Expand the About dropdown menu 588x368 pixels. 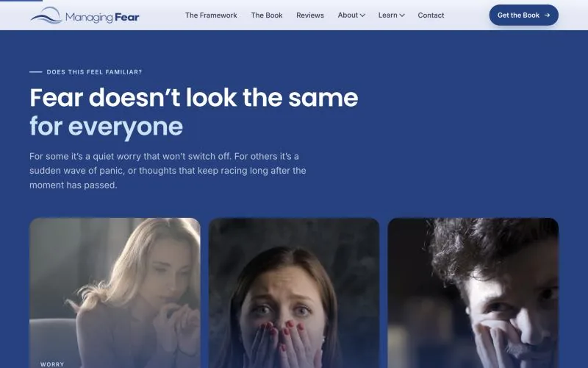351,15
